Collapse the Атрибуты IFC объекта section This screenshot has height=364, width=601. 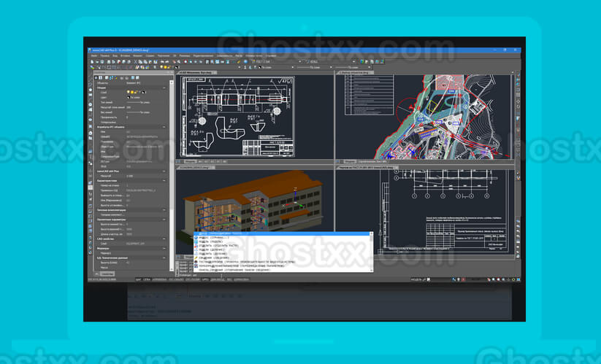pyautogui.click(x=164, y=127)
